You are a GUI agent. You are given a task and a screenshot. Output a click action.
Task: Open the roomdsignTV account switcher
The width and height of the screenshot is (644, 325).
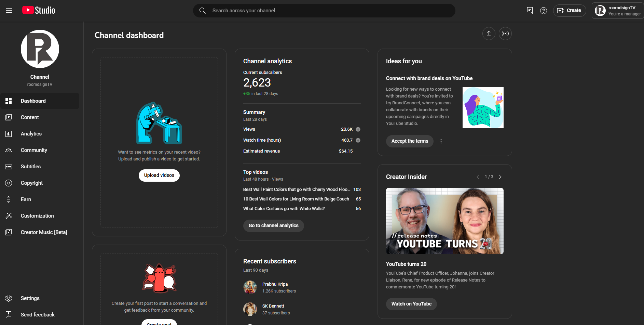click(618, 11)
